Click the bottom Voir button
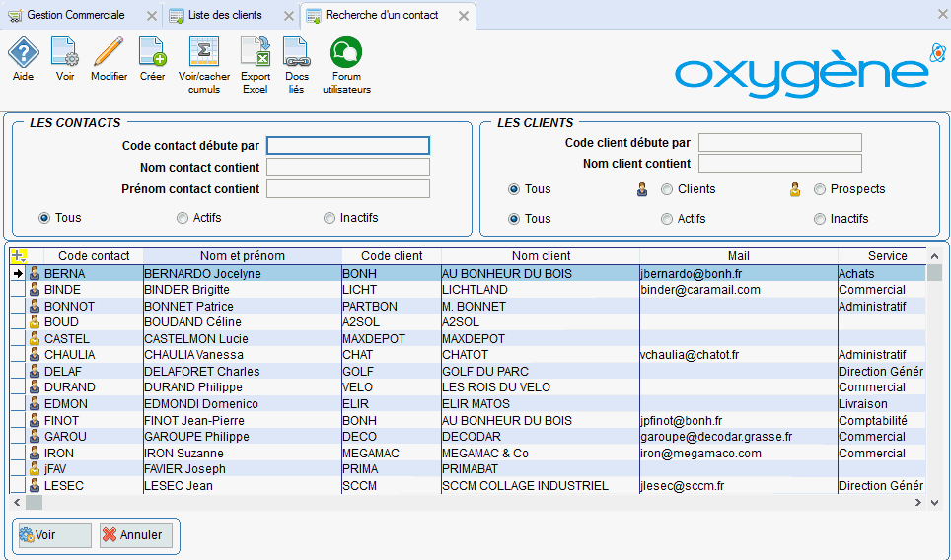The image size is (951, 560). tap(54, 535)
